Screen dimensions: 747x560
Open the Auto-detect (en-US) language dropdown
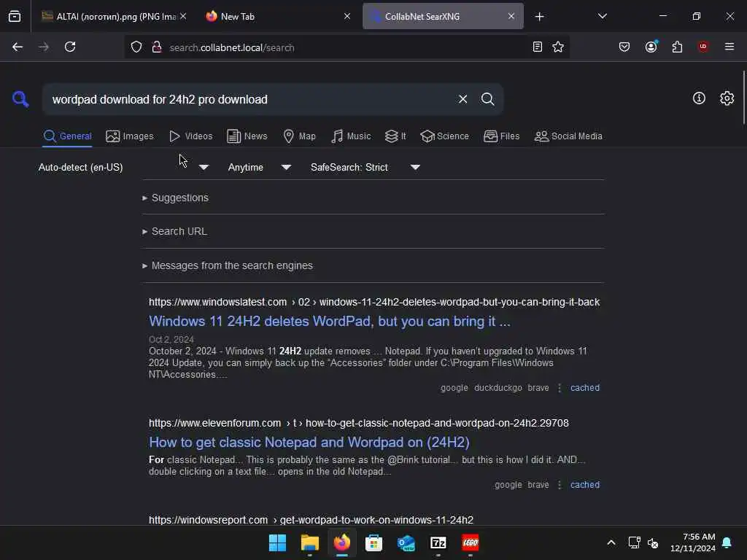coord(123,167)
